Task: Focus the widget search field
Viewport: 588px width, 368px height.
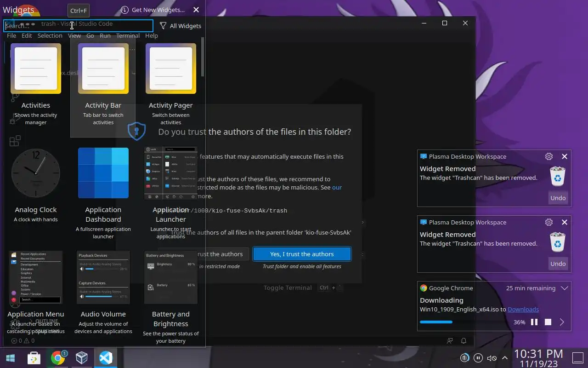Action: click(x=78, y=26)
